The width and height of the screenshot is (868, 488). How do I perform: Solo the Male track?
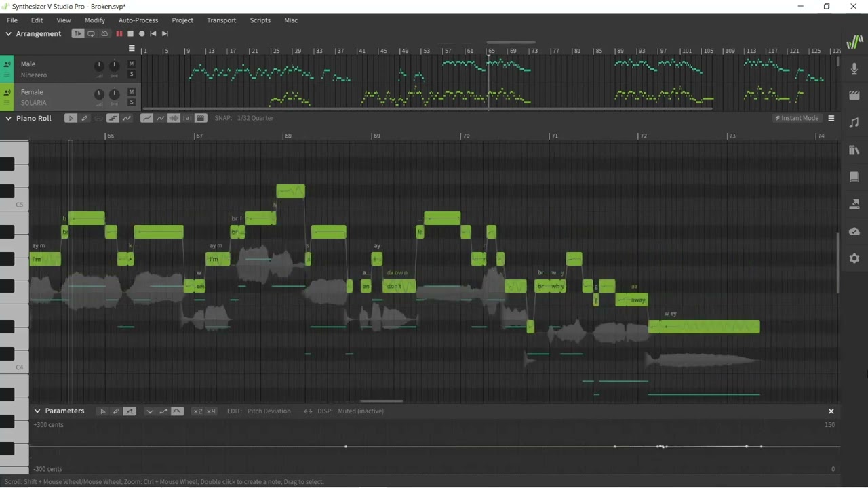coord(132,74)
